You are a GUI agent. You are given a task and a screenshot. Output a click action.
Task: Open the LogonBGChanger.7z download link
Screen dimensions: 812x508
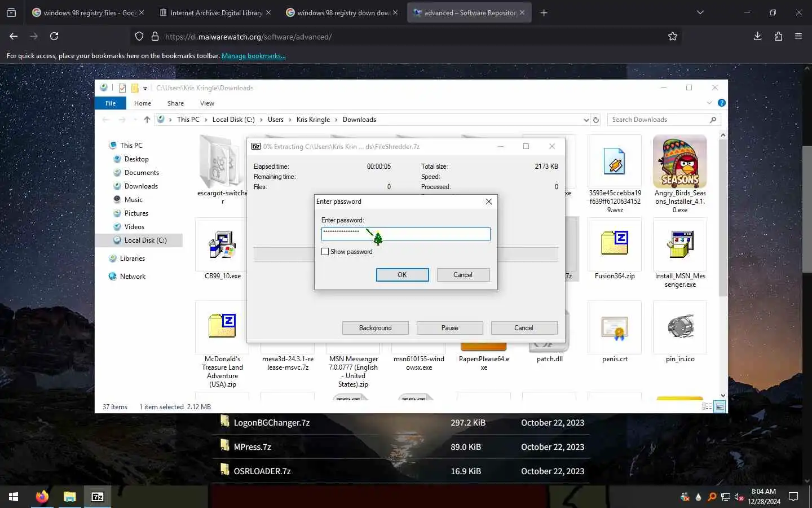coord(272,423)
